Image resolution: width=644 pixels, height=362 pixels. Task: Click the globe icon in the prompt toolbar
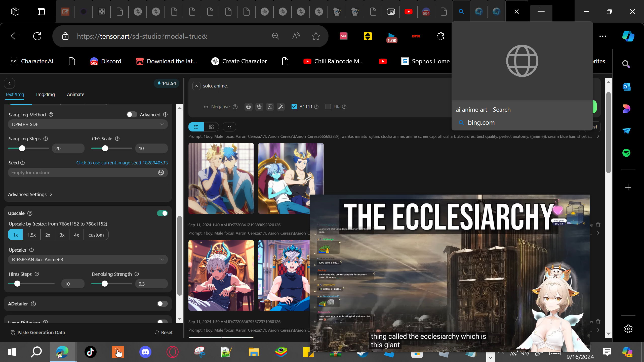[x=248, y=107]
